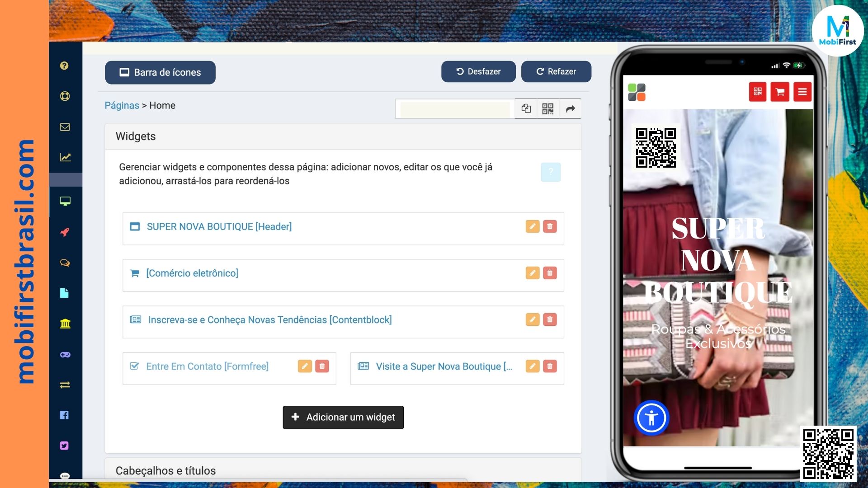
Task: Click the red cart button in phone preview
Action: click(779, 92)
